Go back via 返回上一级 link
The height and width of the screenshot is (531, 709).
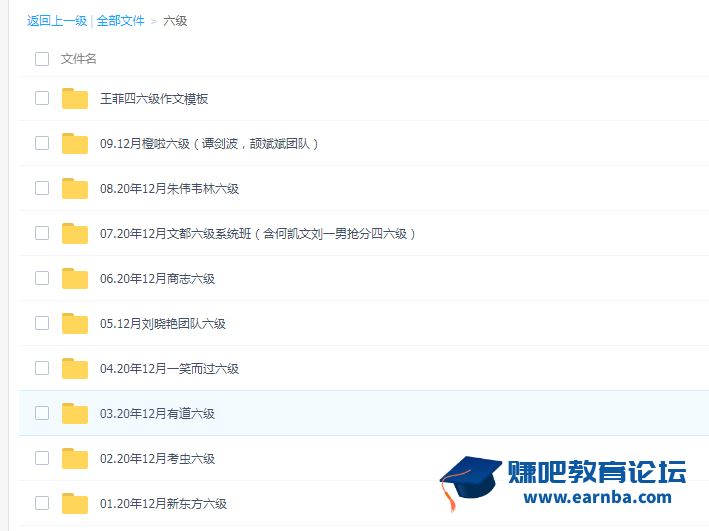pos(57,21)
